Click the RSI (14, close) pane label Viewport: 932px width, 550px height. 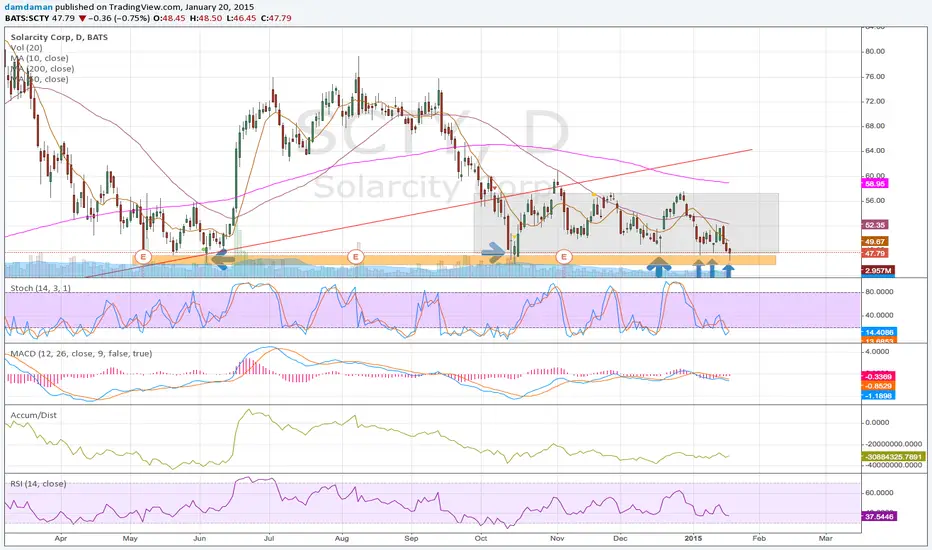point(38,483)
